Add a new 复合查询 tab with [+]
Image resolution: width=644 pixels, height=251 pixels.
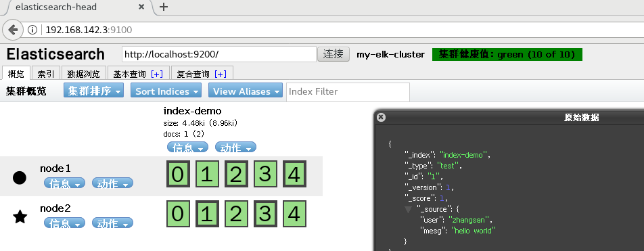point(221,74)
